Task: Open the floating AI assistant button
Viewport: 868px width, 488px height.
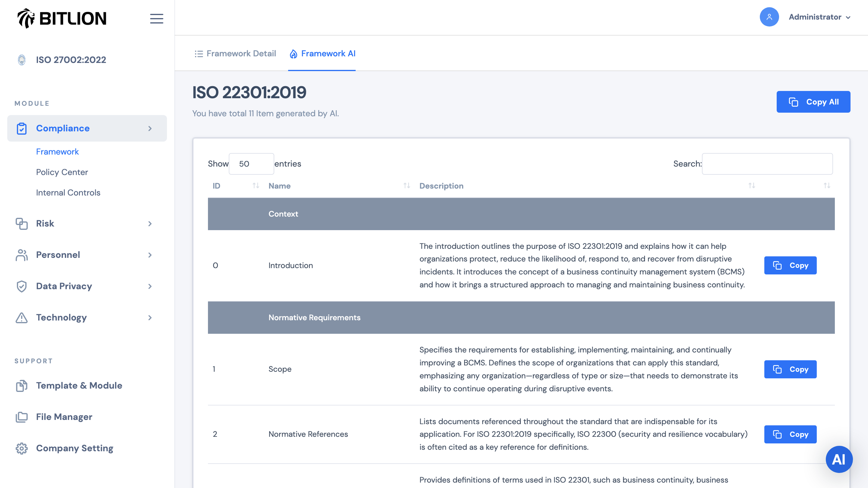Action: click(839, 459)
